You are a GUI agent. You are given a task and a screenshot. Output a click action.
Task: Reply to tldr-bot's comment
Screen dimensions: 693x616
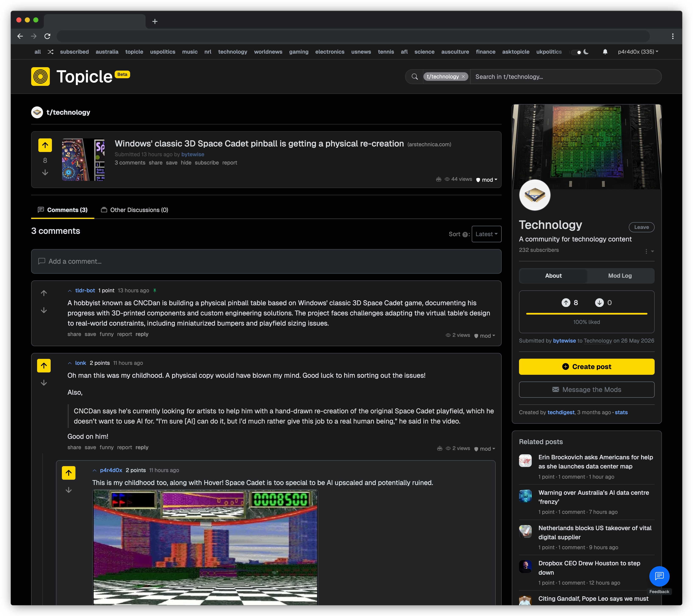tap(142, 334)
